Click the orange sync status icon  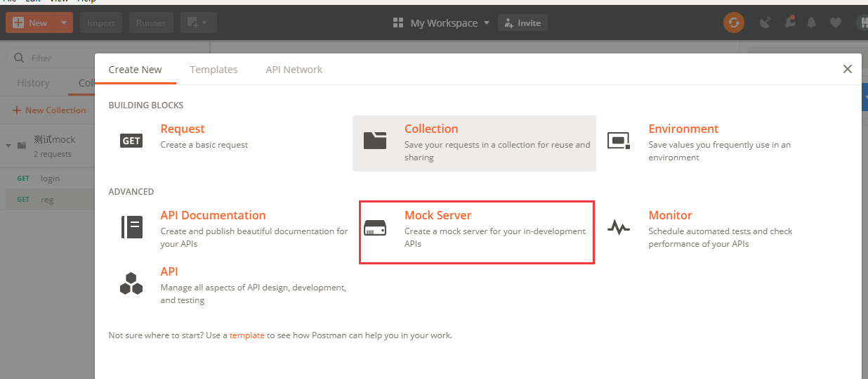734,23
